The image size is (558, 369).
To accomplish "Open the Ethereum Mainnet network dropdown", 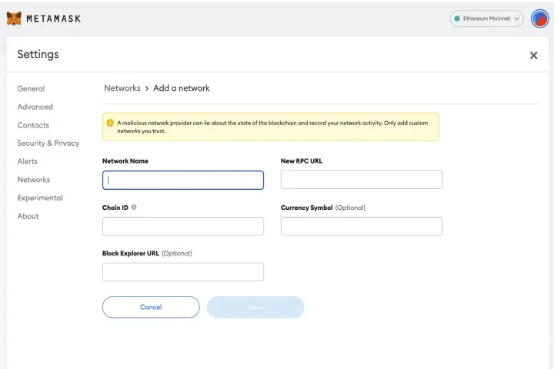I will click(486, 19).
